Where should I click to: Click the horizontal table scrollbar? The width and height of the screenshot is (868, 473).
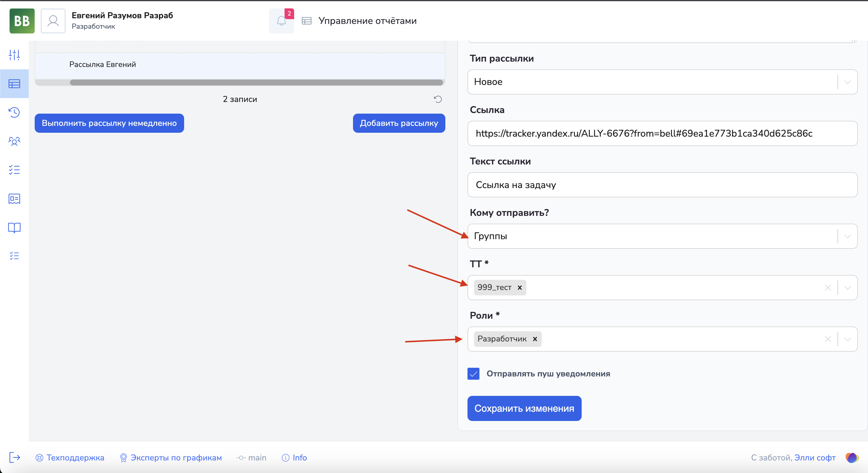pos(256,83)
